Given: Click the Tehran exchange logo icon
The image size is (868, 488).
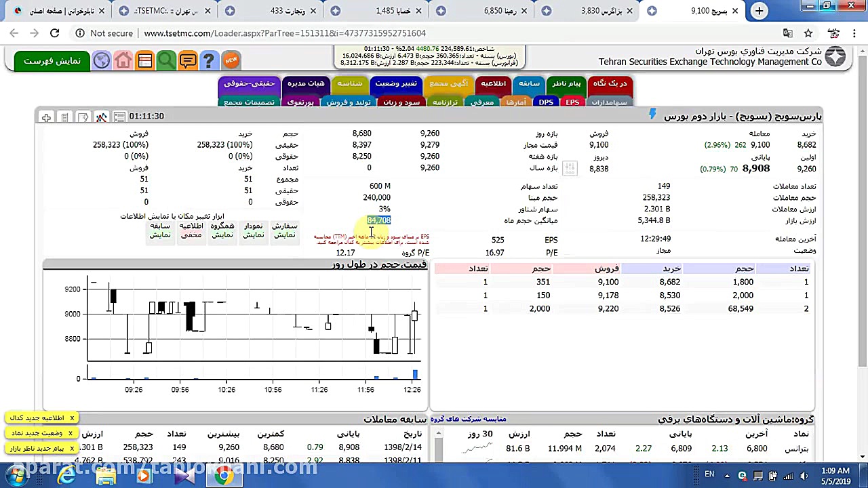Looking at the screenshot, I should click(x=835, y=57).
